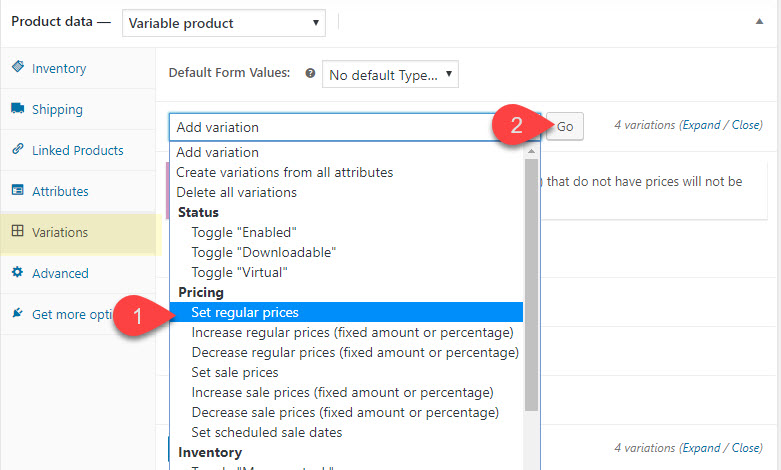Image resolution: width=781 pixels, height=470 pixels.
Task: Click the dropdown list scrollbar thumb
Action: click(x=531, y=285)
